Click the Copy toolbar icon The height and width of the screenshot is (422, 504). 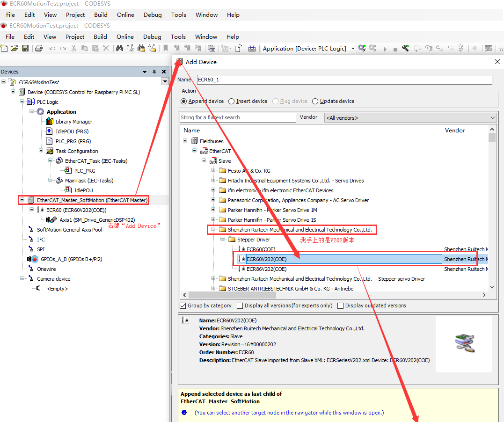point(84,48)
